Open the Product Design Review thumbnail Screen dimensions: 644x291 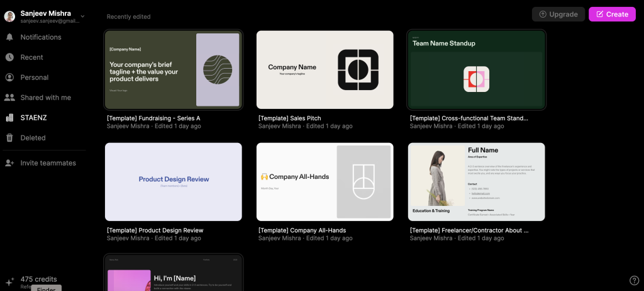(174, 182)
